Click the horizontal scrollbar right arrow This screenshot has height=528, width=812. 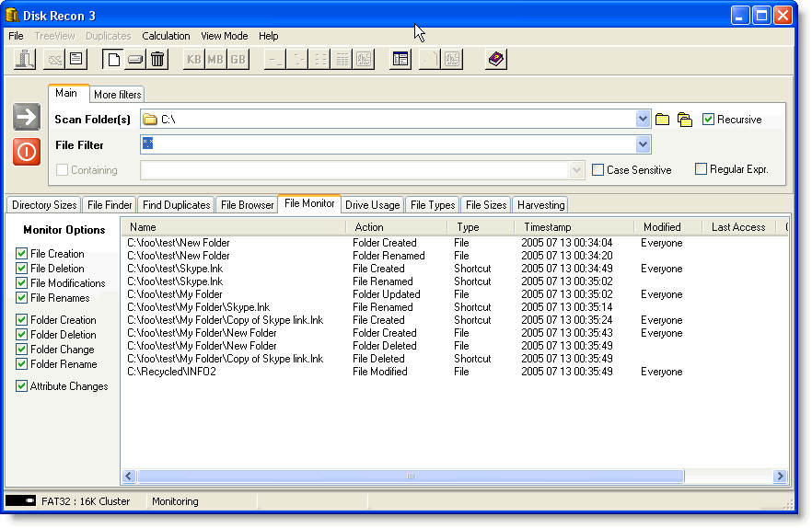tap(780, 476)
